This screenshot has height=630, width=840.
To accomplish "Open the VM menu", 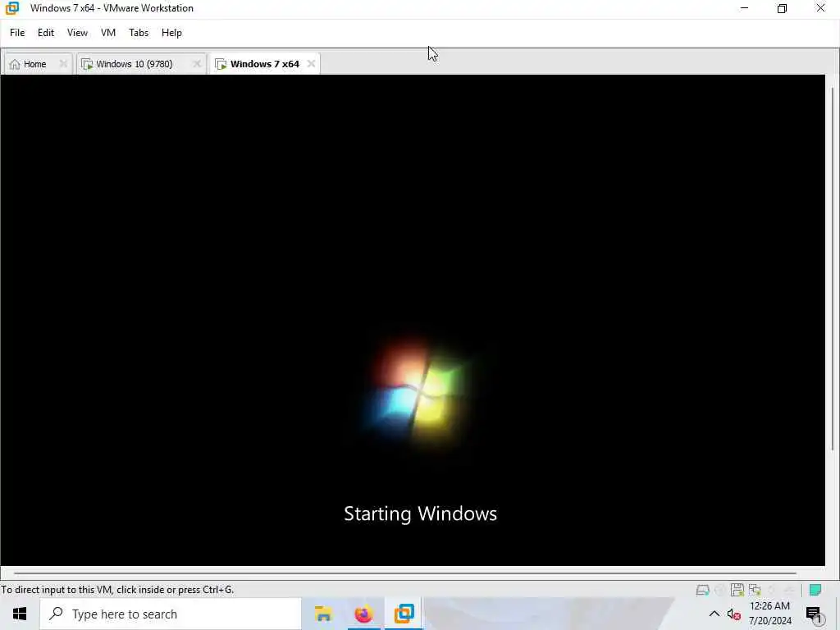I will 108,33.
